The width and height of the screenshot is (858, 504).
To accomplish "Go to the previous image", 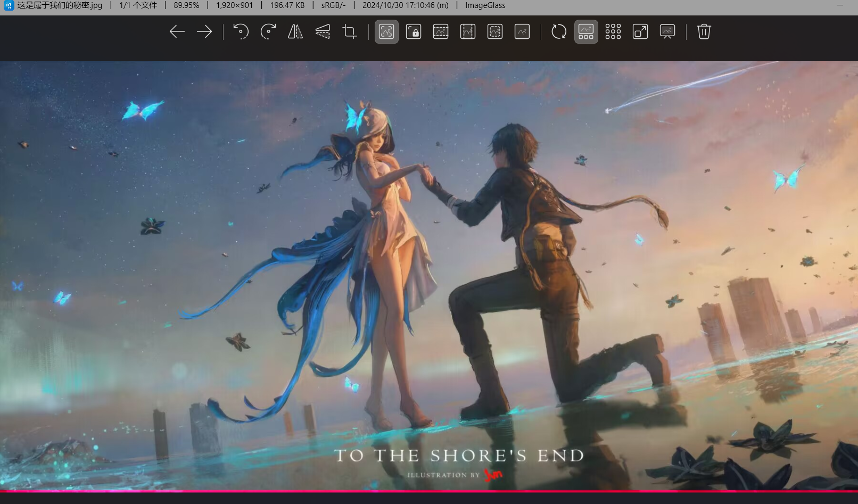I will click(177, 32).
